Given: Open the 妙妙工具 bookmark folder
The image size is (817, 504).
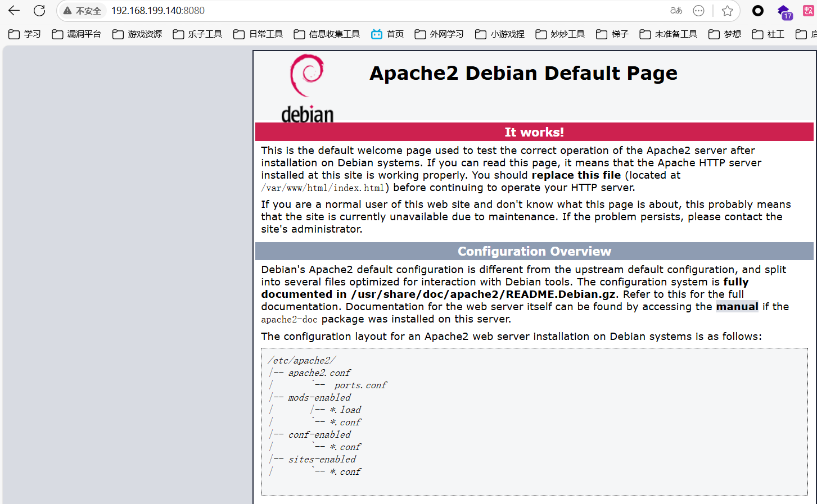Looking at the screenshot, I should pyautogui.click(x=560, y=34).
